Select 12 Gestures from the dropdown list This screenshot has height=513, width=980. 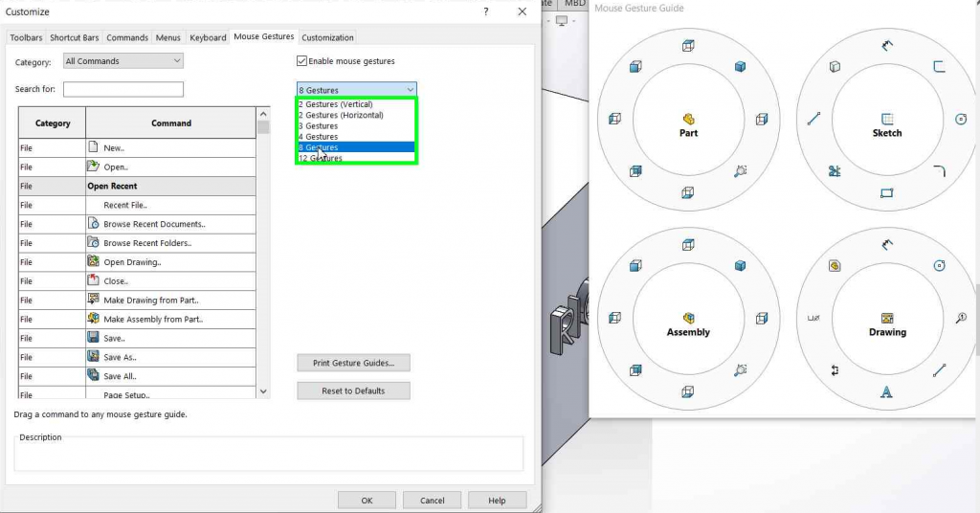click(321, 158)
